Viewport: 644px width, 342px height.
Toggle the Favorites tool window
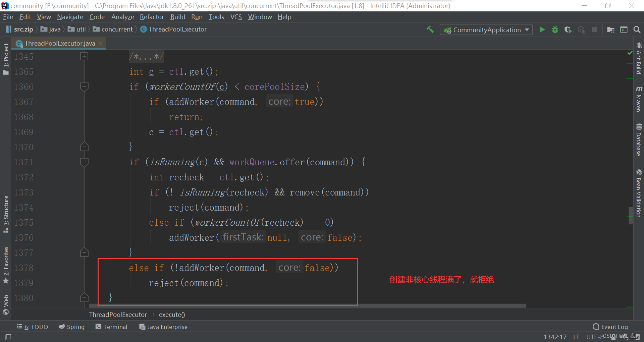coord(6,265)
